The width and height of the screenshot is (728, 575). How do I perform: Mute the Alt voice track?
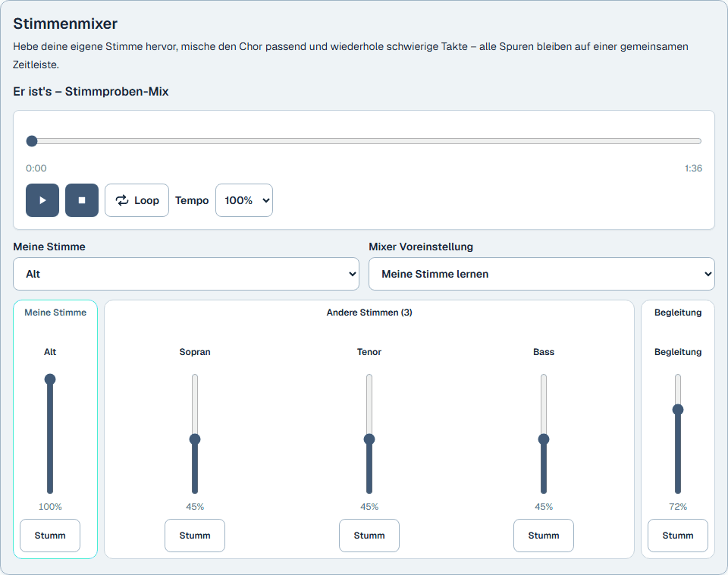(x=50, y=536)
